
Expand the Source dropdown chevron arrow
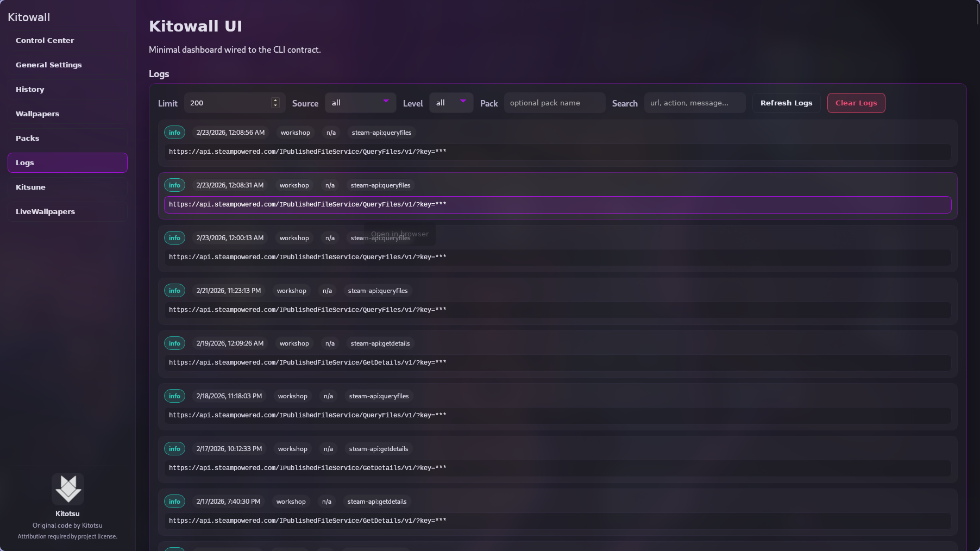click(x=386, y=102)
